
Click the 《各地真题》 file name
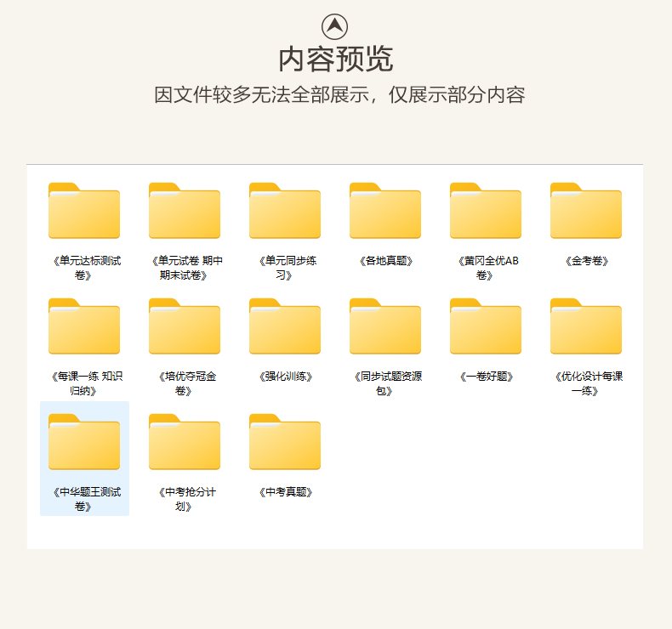tap(385, 261)
